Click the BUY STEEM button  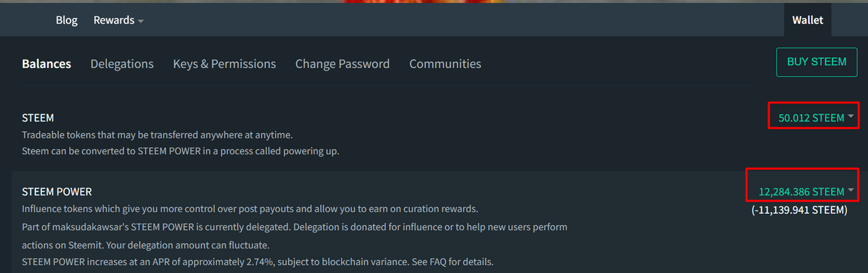(816, 62)
